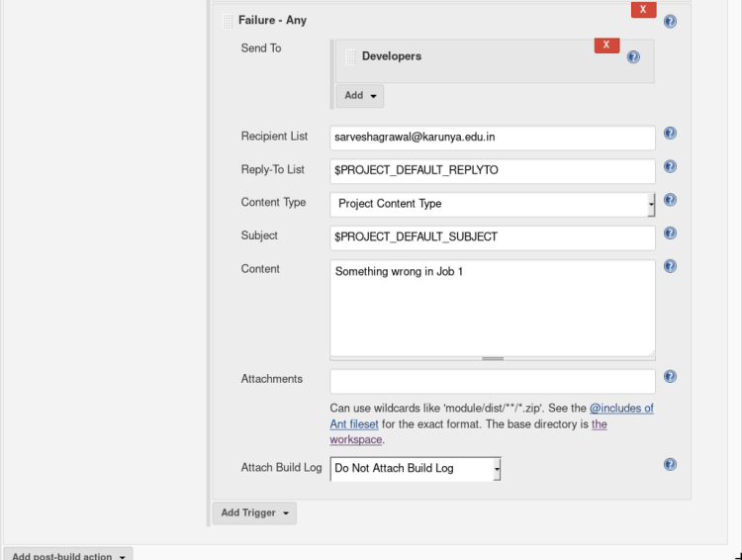This screenshot has height=560, width=742.
Task: Open help for Content text area
Action: click(x=670, y=267)
